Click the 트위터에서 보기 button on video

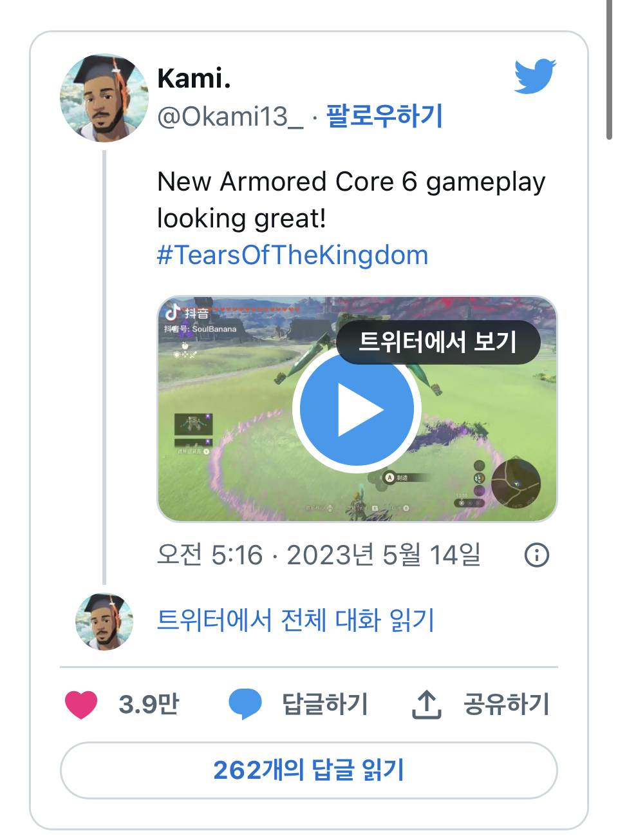click(x=438, y=341)
